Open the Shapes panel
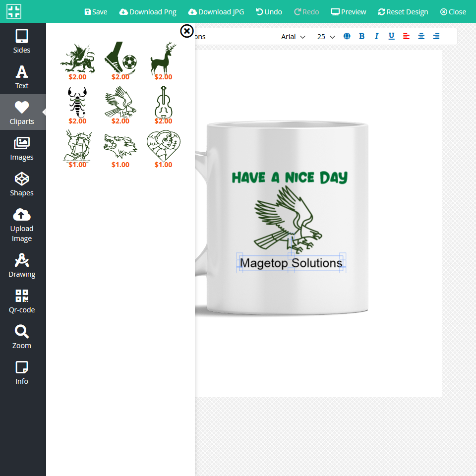The width and height of the screenshot is (476, 476). [x=22, y=184]
